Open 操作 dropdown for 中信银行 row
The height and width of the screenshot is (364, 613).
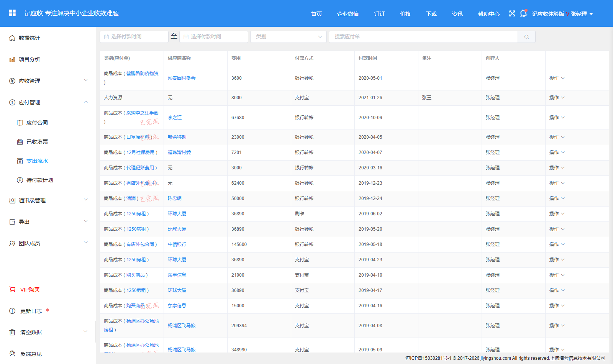(x=557, y=244)
